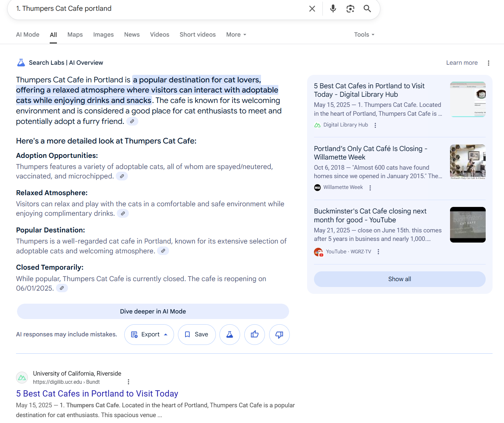Switch to the Maps tab
Image resolution: width=504 pixels, height=423 pixels.
pyautogui.click(x=75, y=35)
